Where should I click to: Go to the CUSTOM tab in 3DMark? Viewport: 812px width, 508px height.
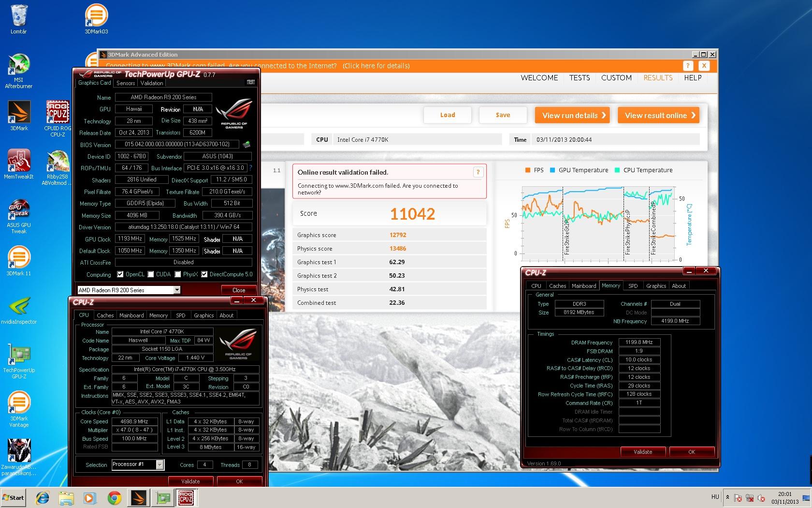point(616,78)
